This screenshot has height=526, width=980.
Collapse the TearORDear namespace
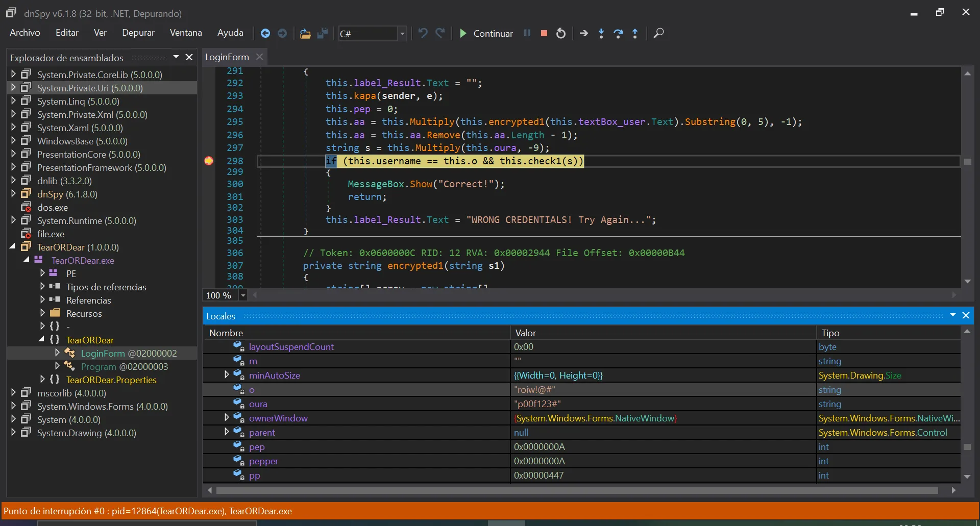click(x=41, y=340)
